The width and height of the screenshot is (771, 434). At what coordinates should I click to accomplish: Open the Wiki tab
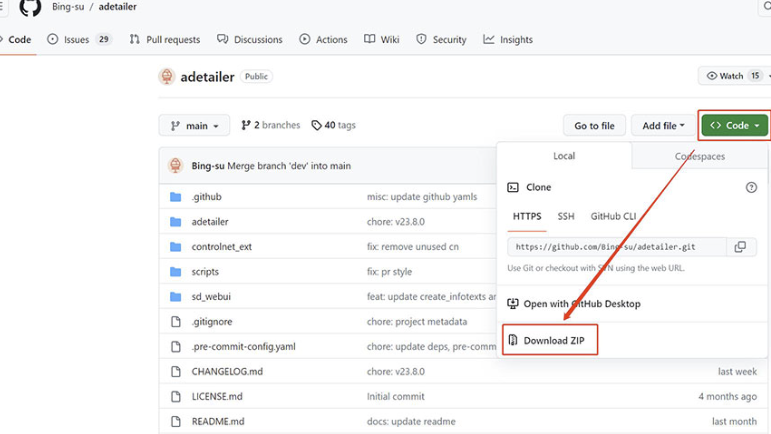(x=382, y=39)
